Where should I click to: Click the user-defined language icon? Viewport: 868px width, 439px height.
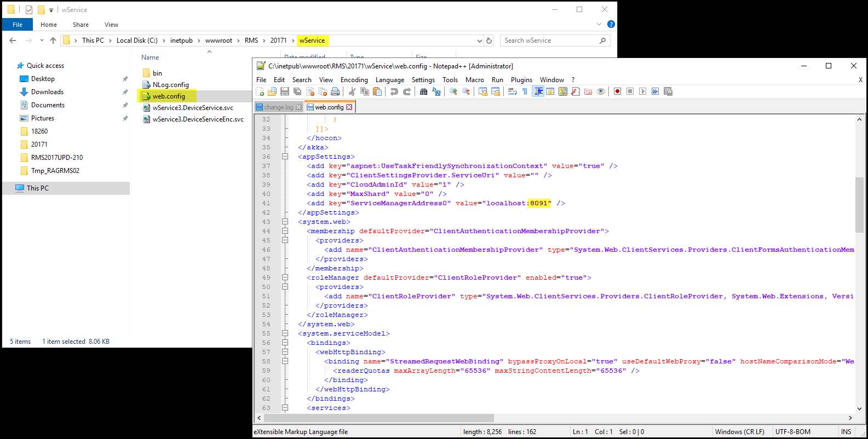(x=550, y=91)
